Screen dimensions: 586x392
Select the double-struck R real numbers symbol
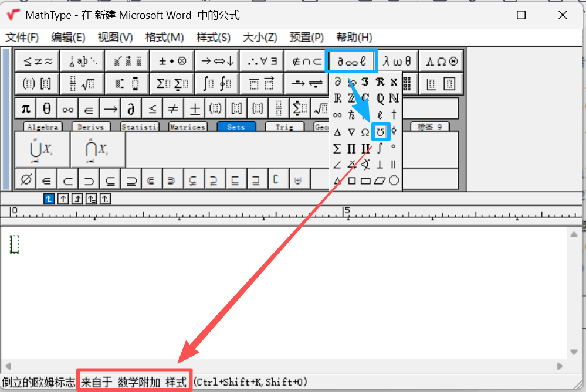[337, 98]
